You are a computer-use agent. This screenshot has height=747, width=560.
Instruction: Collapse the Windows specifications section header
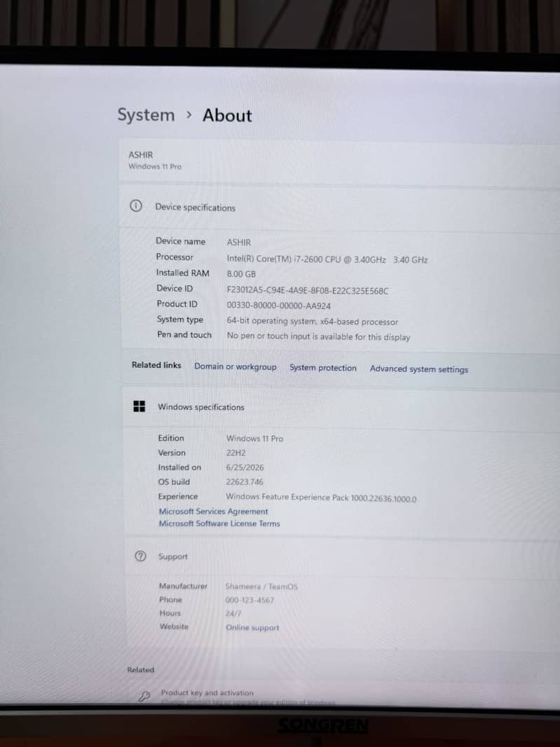click(342, 408)
